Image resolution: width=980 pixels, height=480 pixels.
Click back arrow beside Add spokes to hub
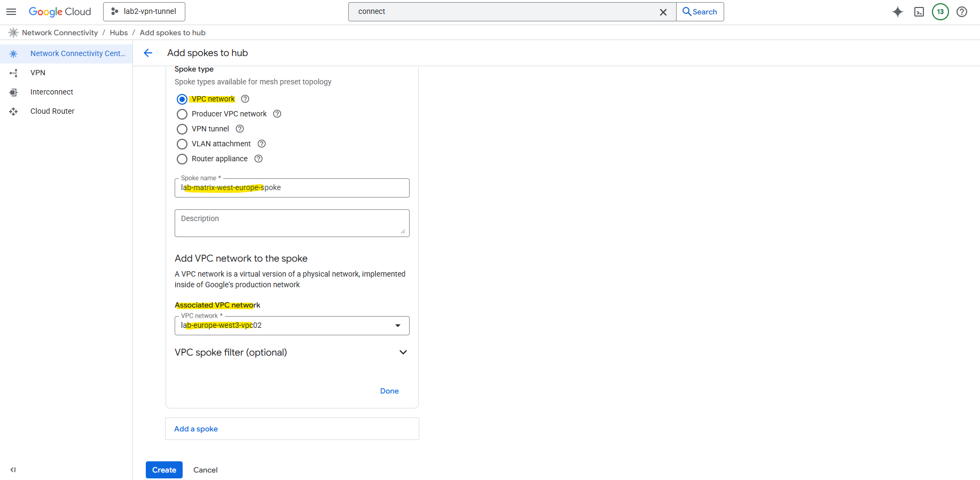(x=148, y=53)
